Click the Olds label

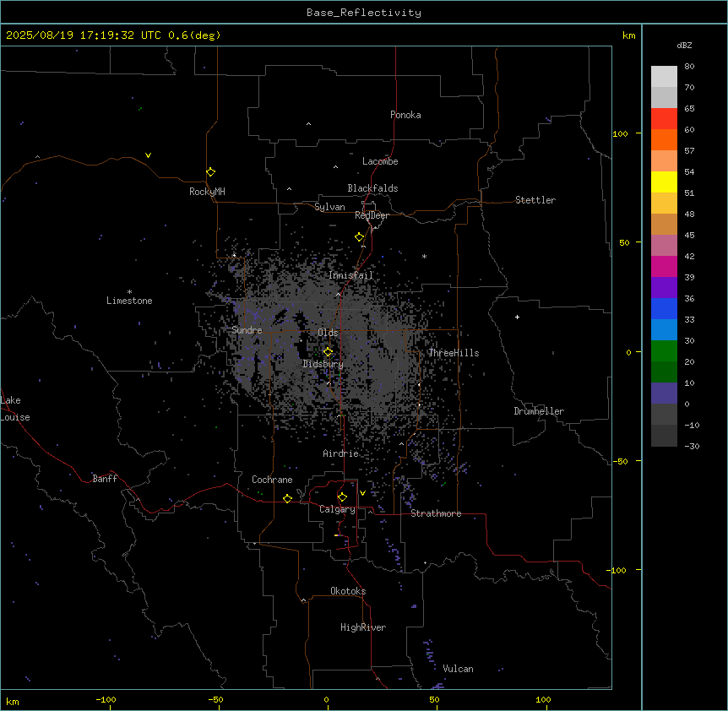(x=328, y=333)
